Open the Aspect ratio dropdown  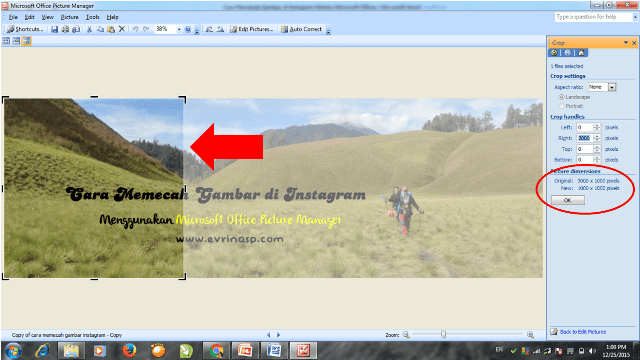click(612, 87)
